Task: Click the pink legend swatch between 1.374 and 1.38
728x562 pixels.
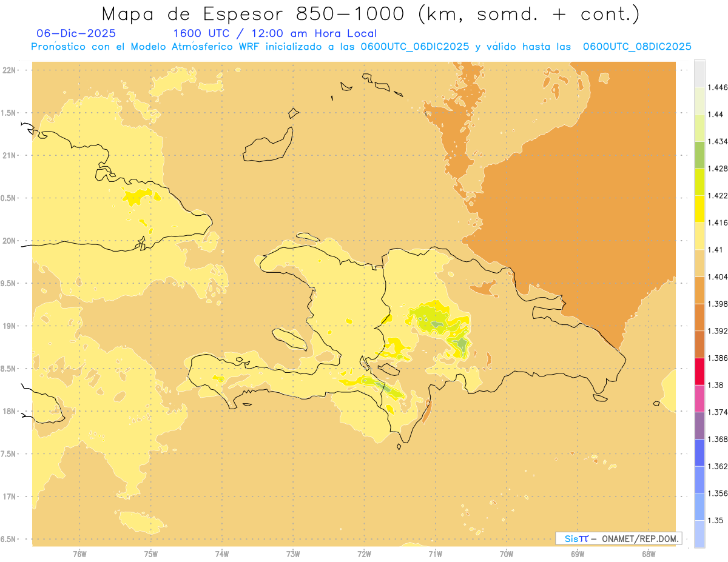Action: point(699,398)
